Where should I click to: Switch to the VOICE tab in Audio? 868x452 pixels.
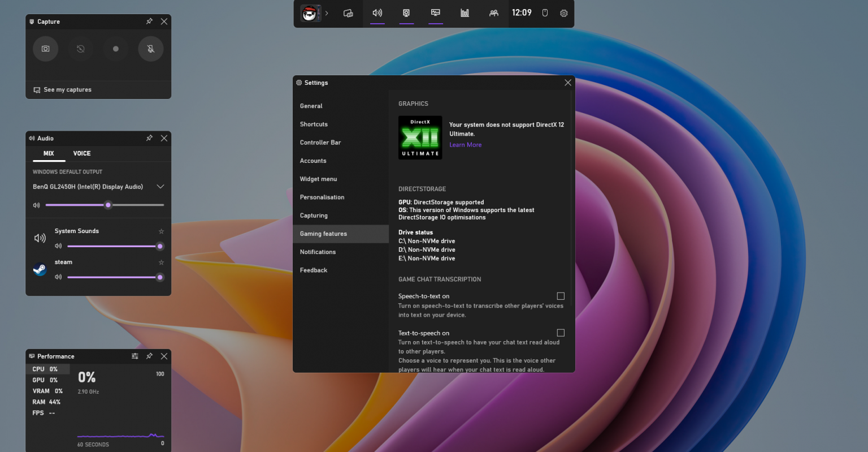(82, 153)
